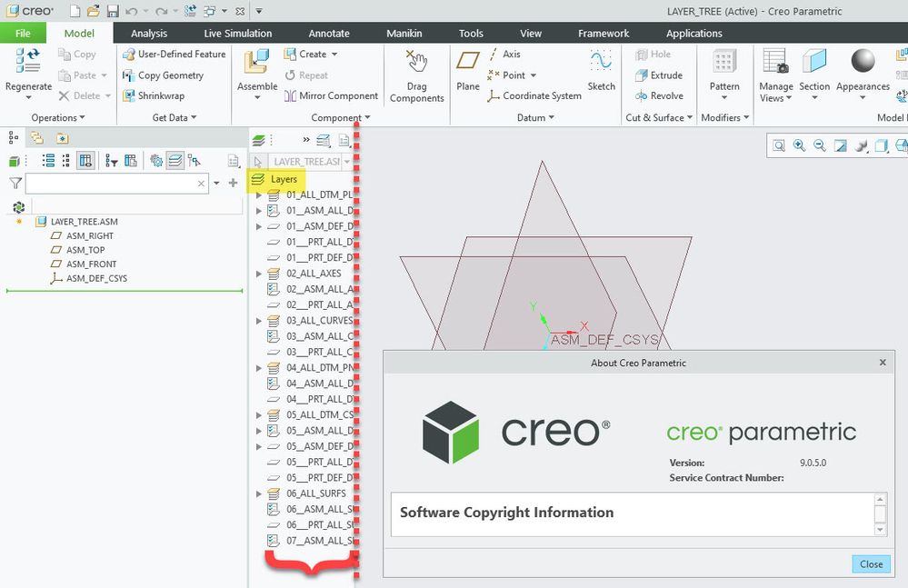The image size is (908, 588).
Task: Create a new file from quick access toolbar
Action: pos(75,11)
